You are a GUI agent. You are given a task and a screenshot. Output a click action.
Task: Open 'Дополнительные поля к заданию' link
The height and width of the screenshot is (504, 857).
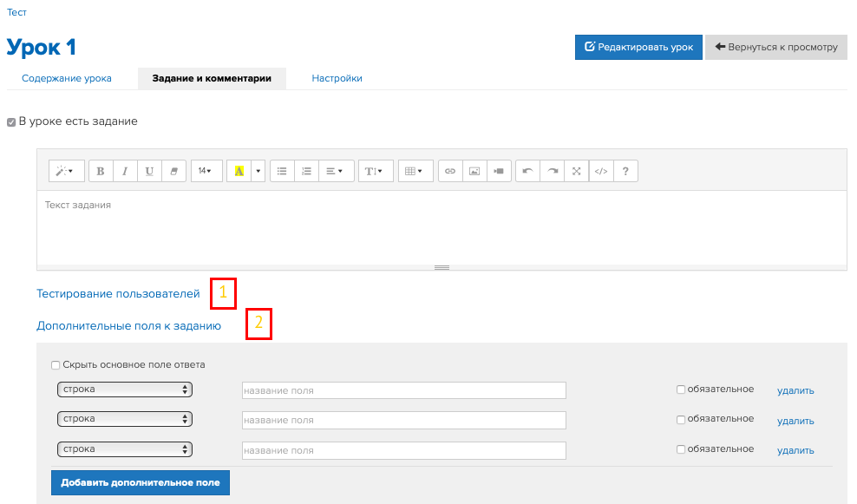pyautogui.click(x=129, y=326)
